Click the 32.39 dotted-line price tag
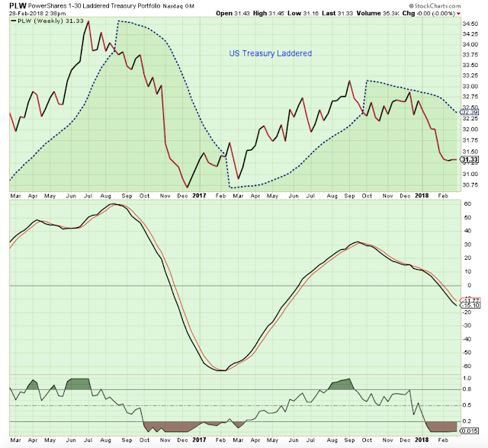The width and height of the screenshot is (488, 448). (470, 112)
